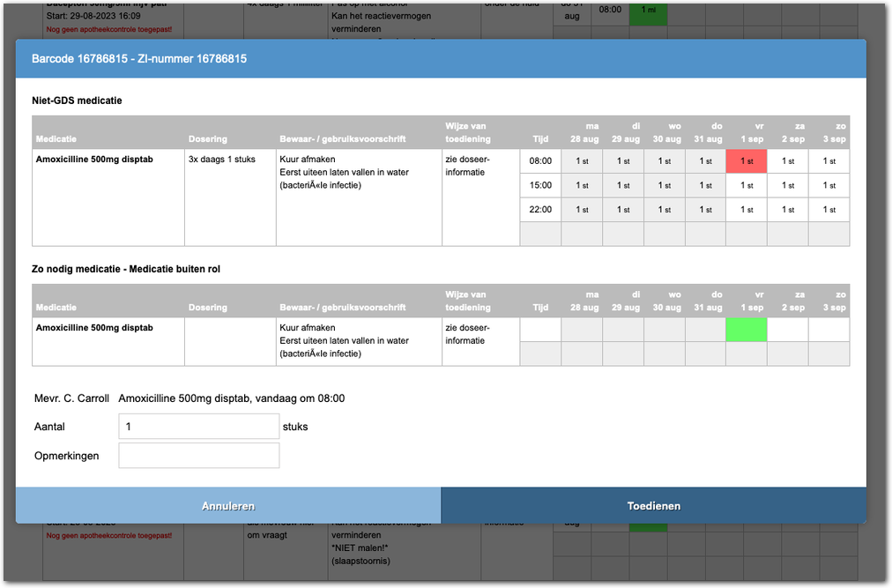The image size is (892, 588).
Task: Select Amoxicilline 500mg disptab under Zo nodig medicatie
Action: coord(94,328)
